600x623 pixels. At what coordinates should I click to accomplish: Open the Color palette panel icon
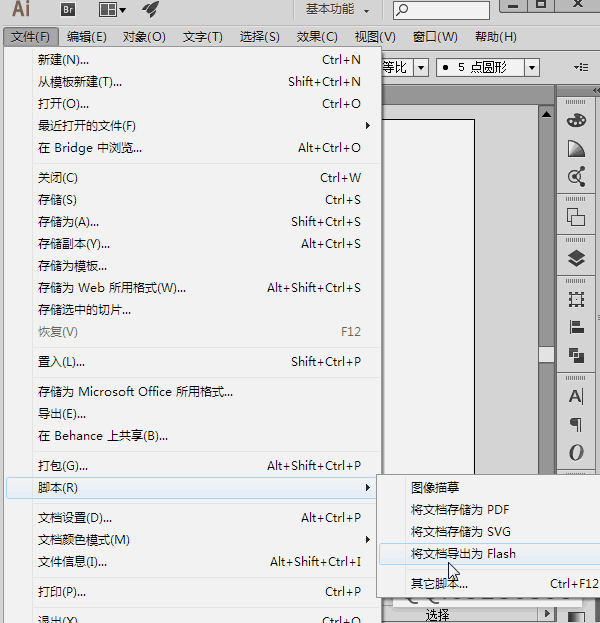click(x=576, y=120)
